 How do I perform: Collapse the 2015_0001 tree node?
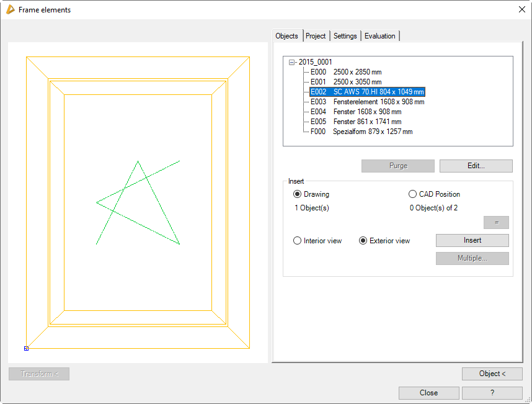(292, 62)
